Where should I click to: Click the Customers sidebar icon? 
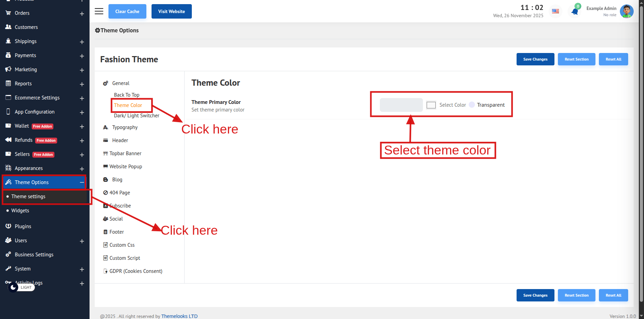point(8,27)
